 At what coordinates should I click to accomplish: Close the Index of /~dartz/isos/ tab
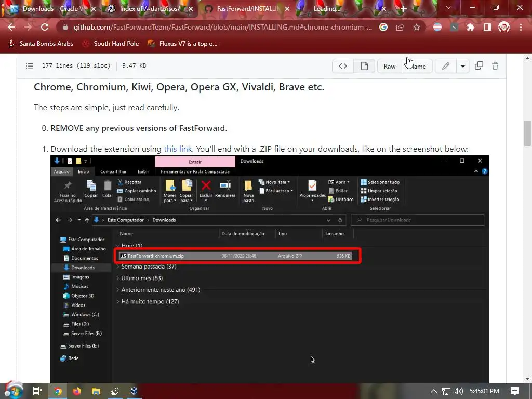point(191,9)
